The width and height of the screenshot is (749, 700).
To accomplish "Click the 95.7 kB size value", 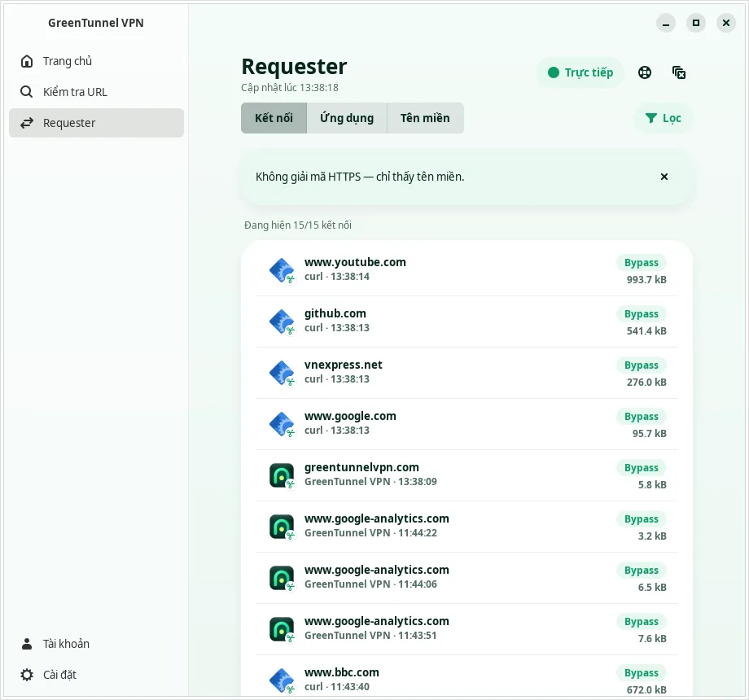I will (x=649, y=434).
